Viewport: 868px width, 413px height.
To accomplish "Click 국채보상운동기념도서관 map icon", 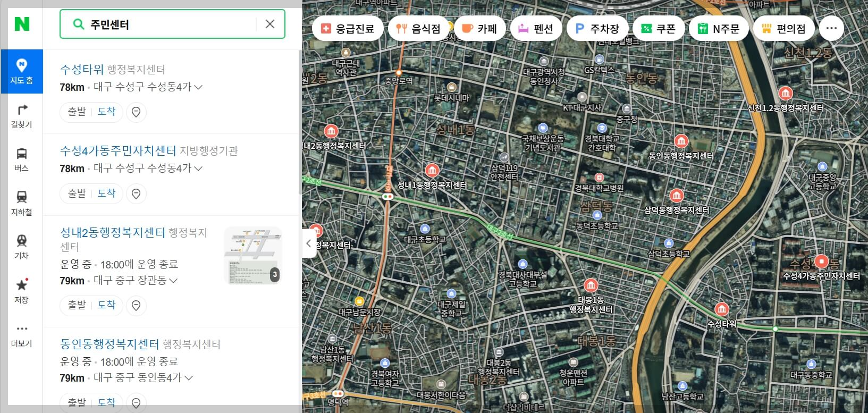I will (542, 128).
